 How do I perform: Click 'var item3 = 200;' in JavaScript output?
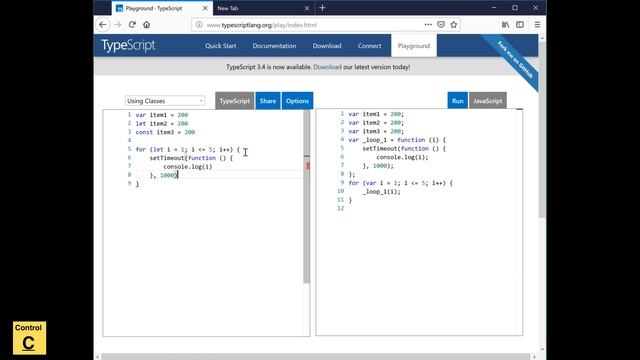(x=376, y=131)
